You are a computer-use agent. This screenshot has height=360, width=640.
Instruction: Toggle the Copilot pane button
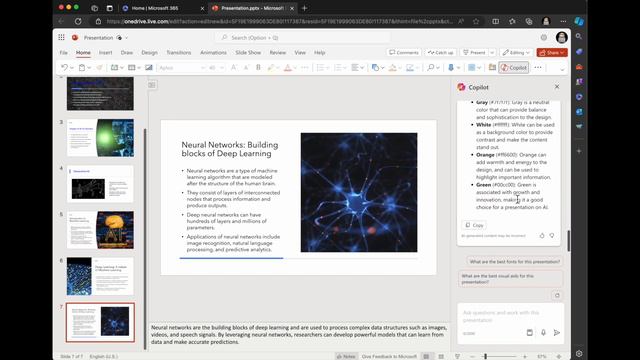[514, 68]
